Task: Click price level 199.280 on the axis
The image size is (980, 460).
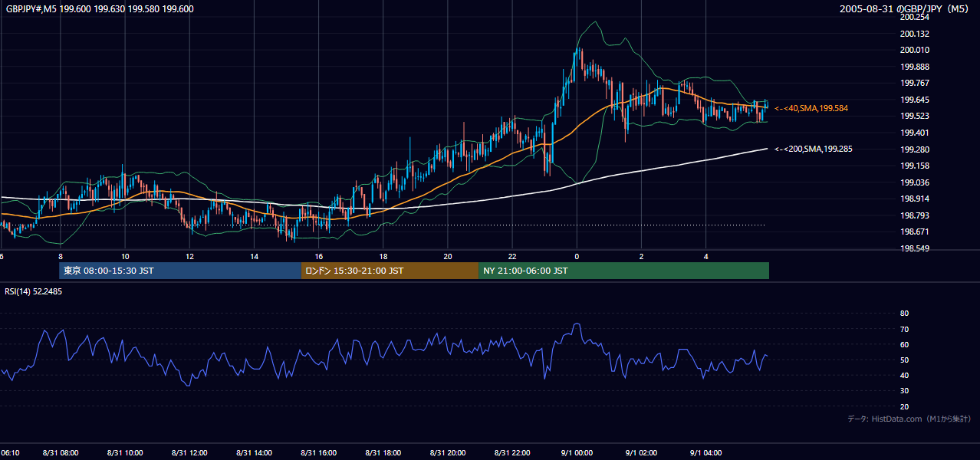Action: click(915, 149)
